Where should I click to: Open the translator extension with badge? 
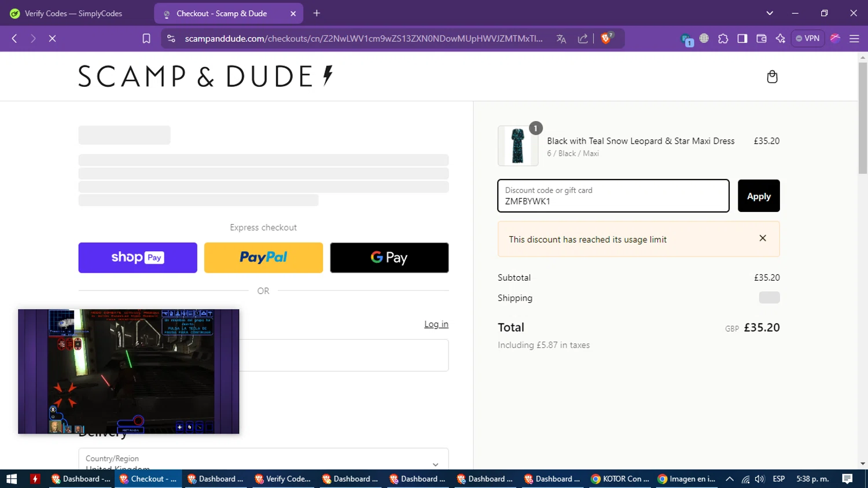click(687, 39)
